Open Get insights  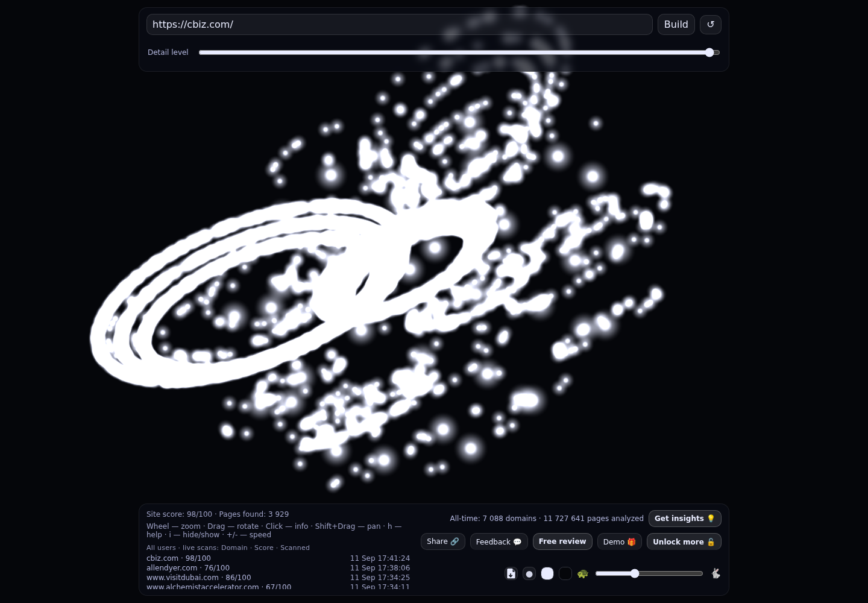pos(685,519)
